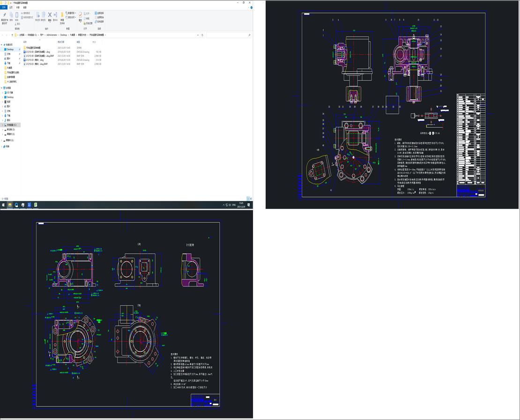Expand the Local Disk (C:) tree node
This screenshot has height=420, width=520.
[3, 125]
